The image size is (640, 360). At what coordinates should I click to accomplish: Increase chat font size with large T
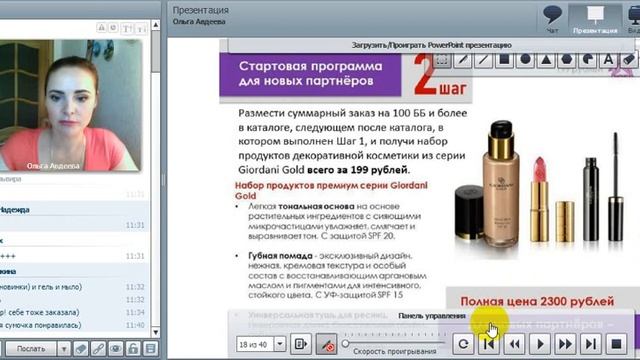coord(127,28)
